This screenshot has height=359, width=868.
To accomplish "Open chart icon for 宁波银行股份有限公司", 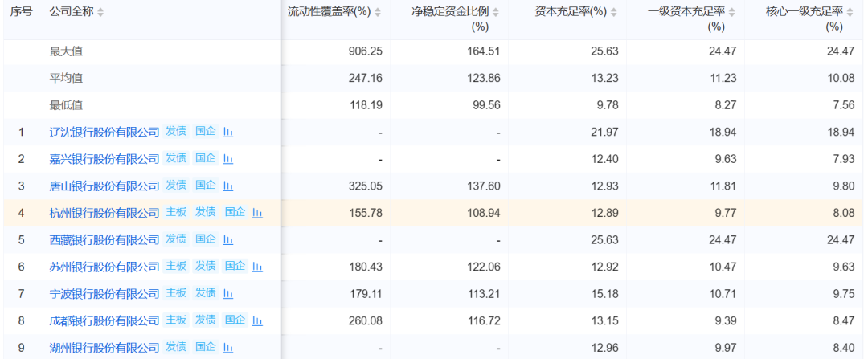I will tap(227, 293).
